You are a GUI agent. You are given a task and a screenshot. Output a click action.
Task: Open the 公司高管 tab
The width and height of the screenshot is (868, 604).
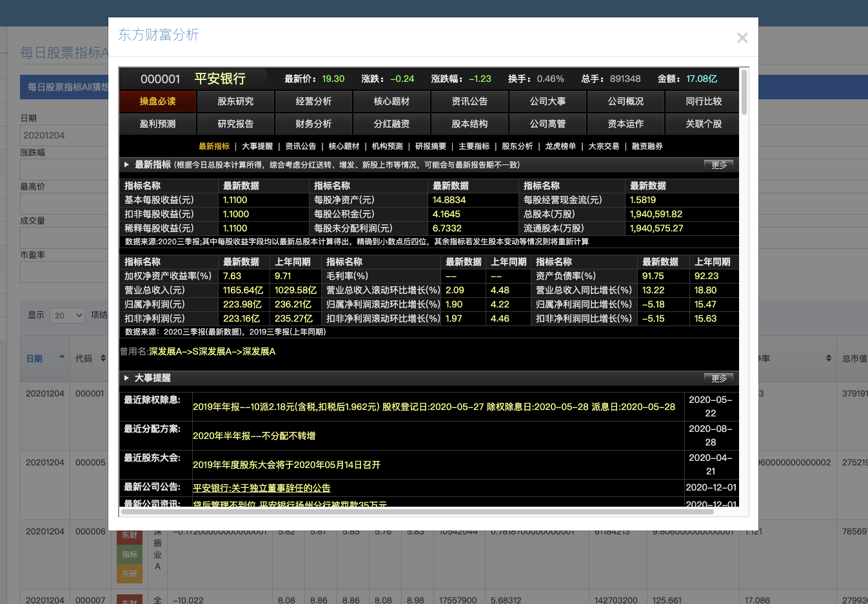click(547, 124)
